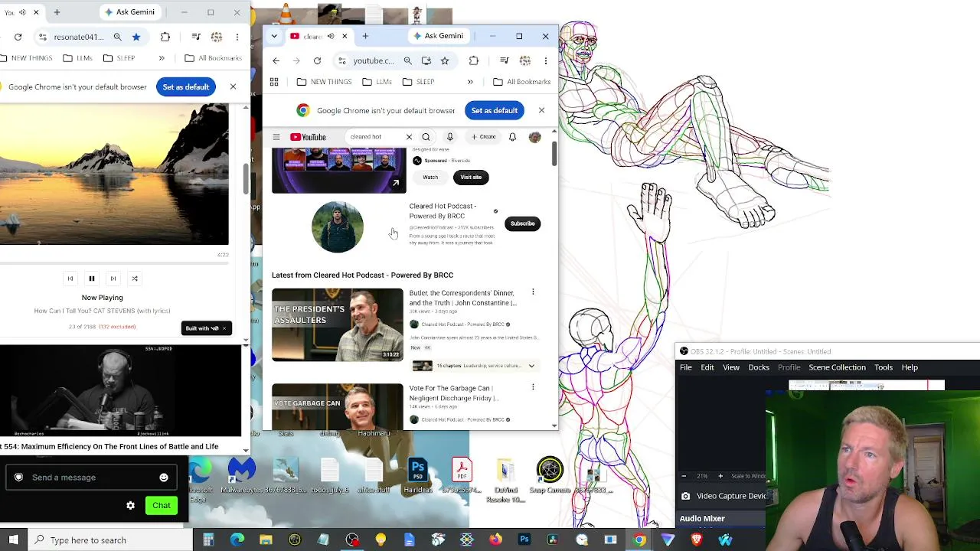The height and width of the screenshot is (551, 980).
Task: Go back in the YouTube browser window
Action: click(x=276, y=60)
